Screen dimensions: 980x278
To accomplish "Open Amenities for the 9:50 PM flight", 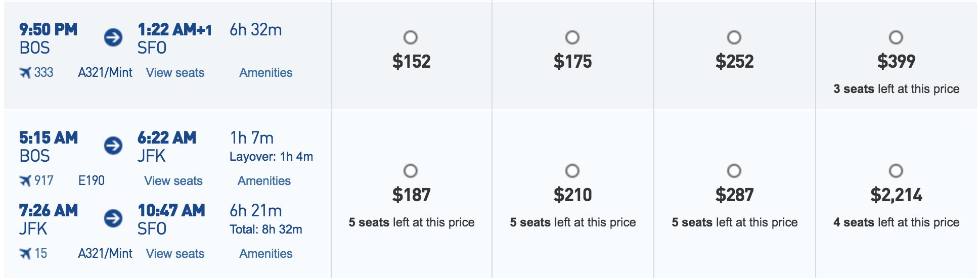I will pyautogui.click(x=266, y=73).
